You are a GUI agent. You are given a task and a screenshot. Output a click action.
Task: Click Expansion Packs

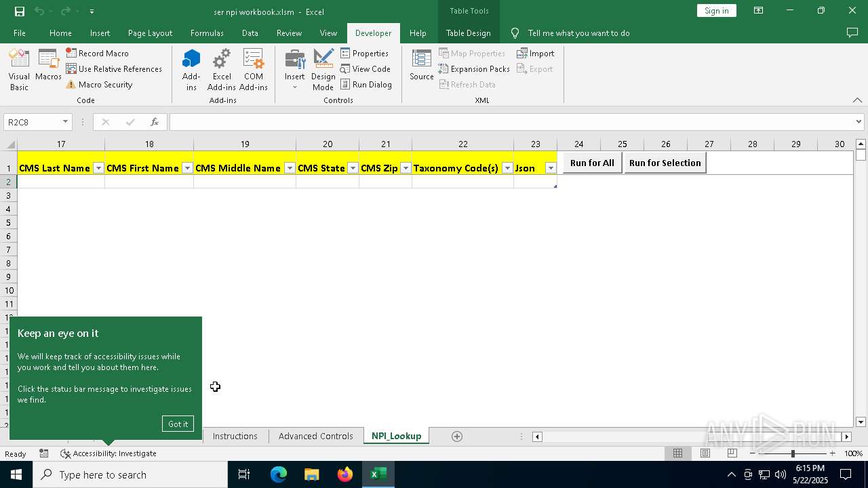(x=474, y=68)
